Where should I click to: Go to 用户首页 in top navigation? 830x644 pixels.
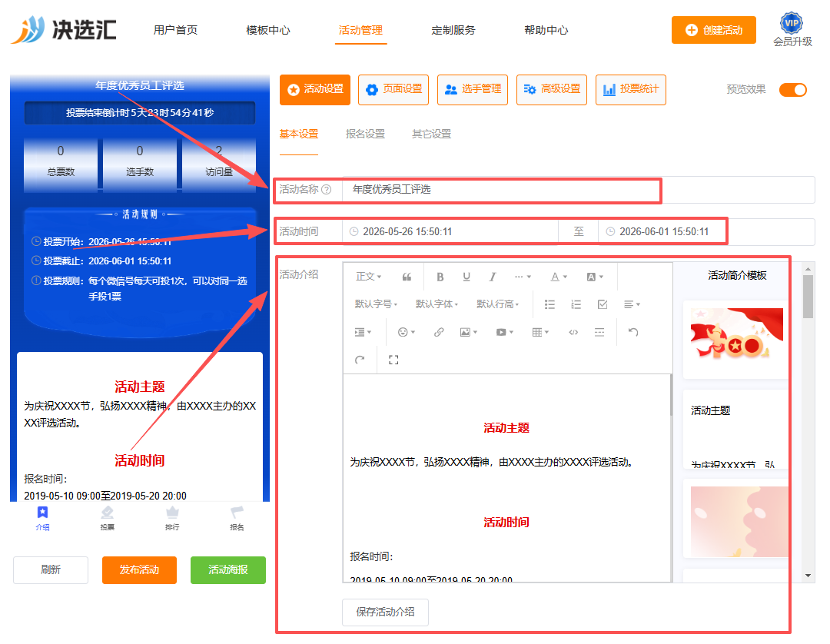pos(175,30)
